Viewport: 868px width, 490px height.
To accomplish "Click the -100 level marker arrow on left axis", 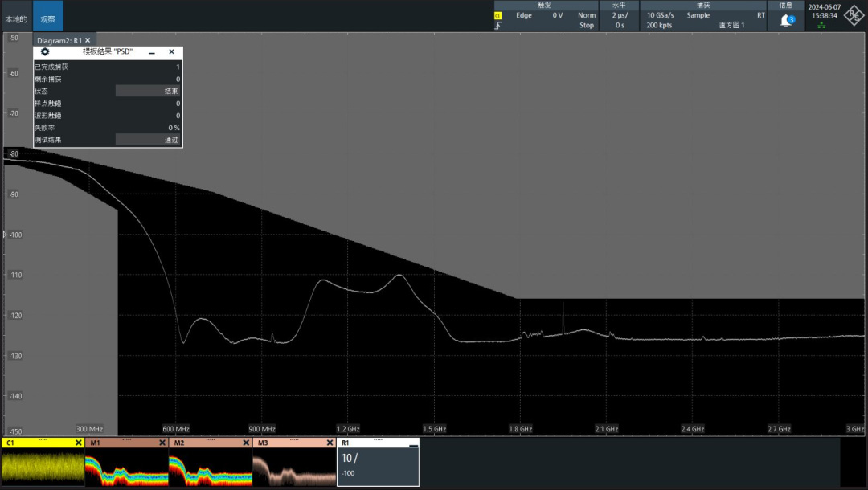I will click(5, 235).
